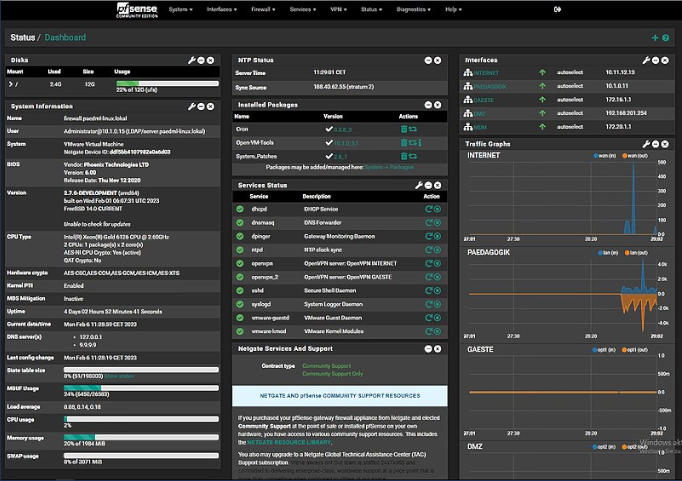Click update icon for Open-VM-Tools package
Viewport: 682px width, 481px height.
(x=419, y=142)
